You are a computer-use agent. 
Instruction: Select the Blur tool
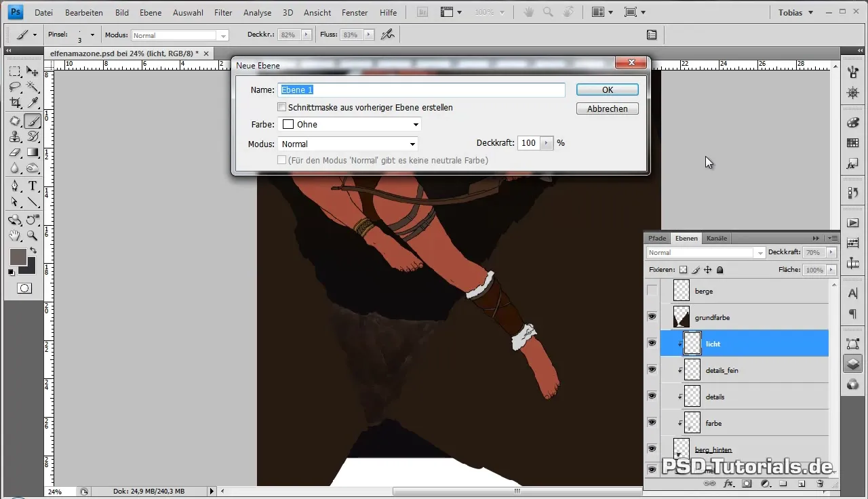(15, 168)
